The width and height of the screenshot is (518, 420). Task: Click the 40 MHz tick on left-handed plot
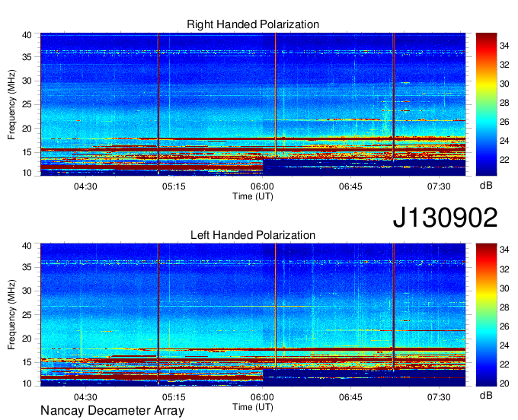27,246
